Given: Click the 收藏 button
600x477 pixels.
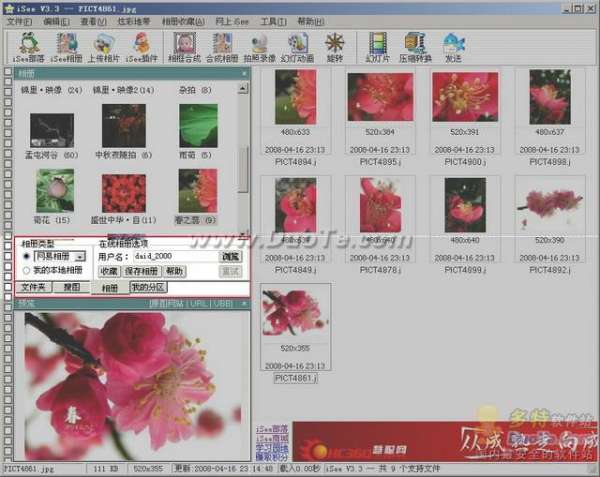Looking at the screenshot, I should (x=109, y=271).
